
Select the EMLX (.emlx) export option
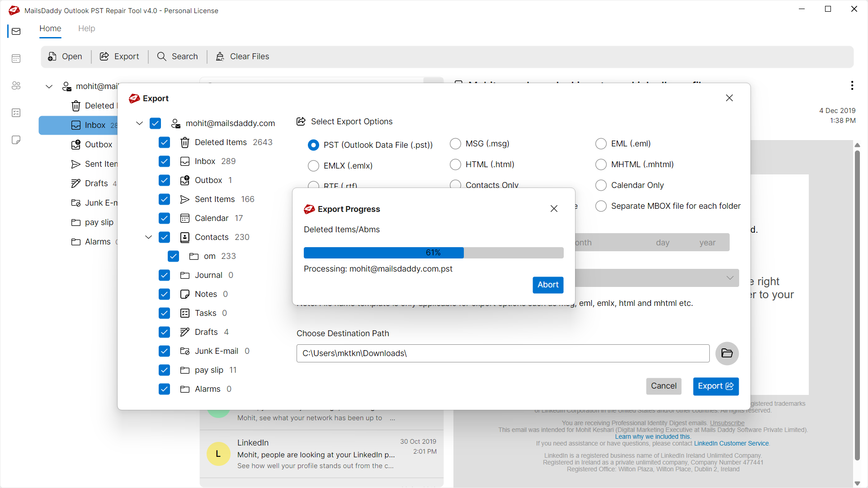[313, 166]
